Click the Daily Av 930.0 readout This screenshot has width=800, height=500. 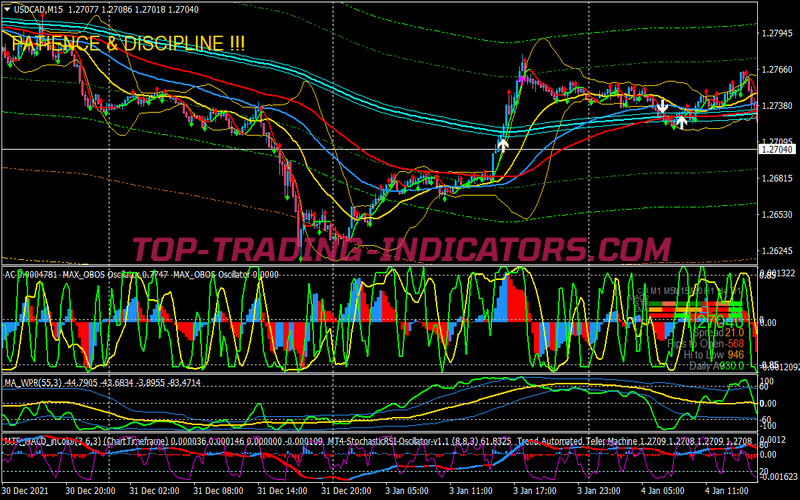[x=716, y=366]
